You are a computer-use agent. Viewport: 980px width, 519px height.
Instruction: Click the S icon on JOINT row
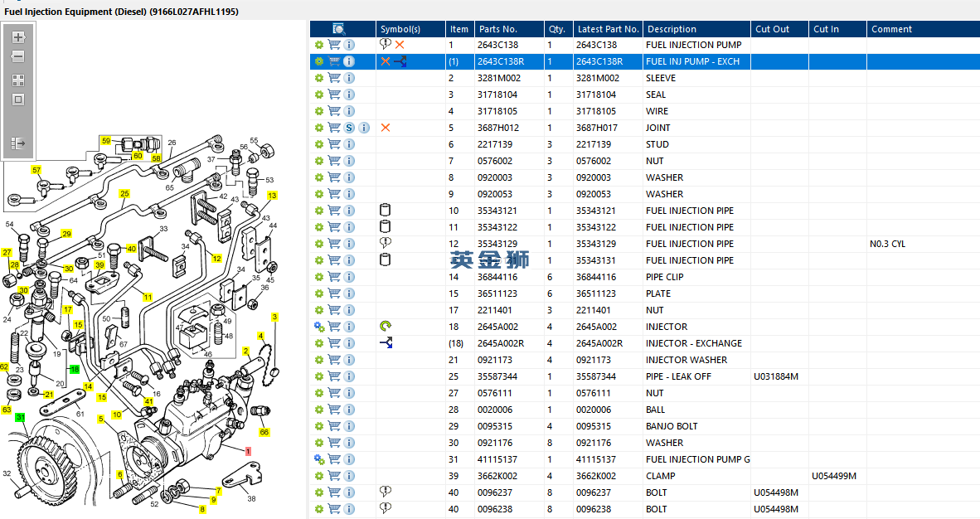[349, 128]
